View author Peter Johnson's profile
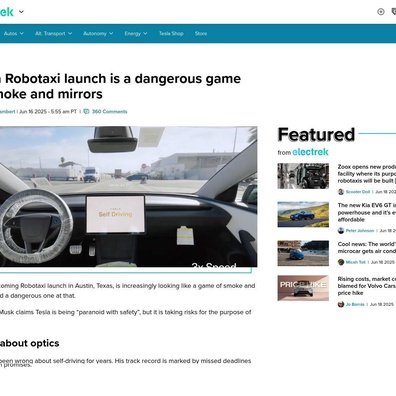 (x=360, y=231)
